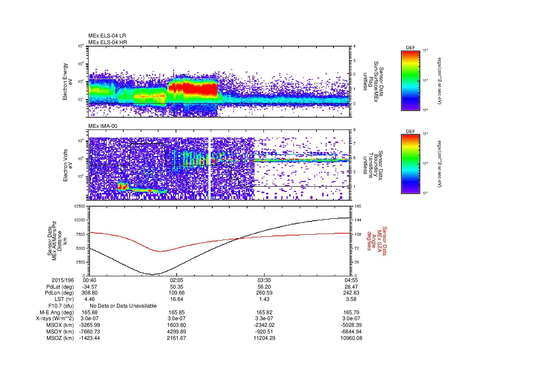The image size is (555, 392).
Task: Click M-E angle value 165.88
Action: (x=90, y=313)
